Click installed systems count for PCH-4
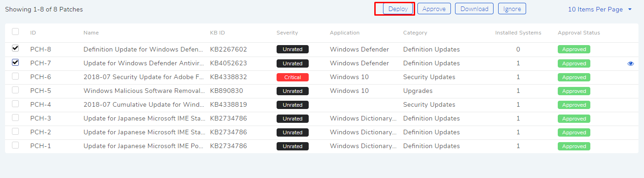This screenshot has height=178, width=644. (x=518, y=104)
